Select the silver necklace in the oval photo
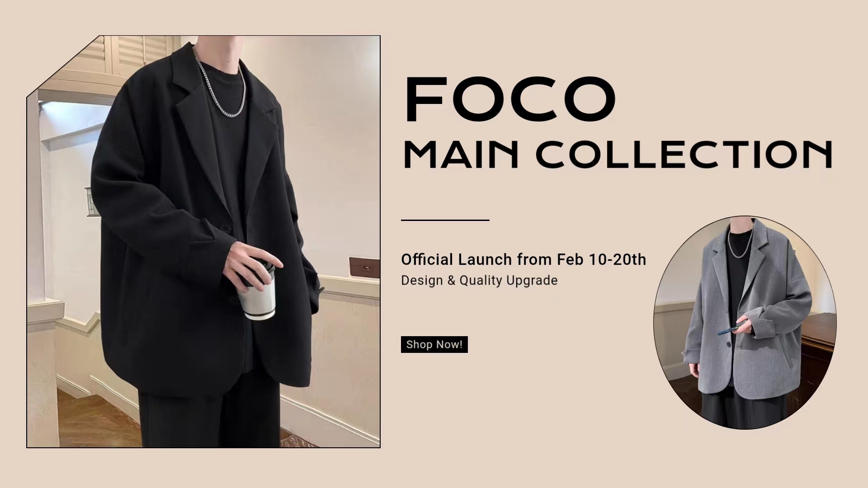This screenshot has height=488, width=868. tap(741, 242)
